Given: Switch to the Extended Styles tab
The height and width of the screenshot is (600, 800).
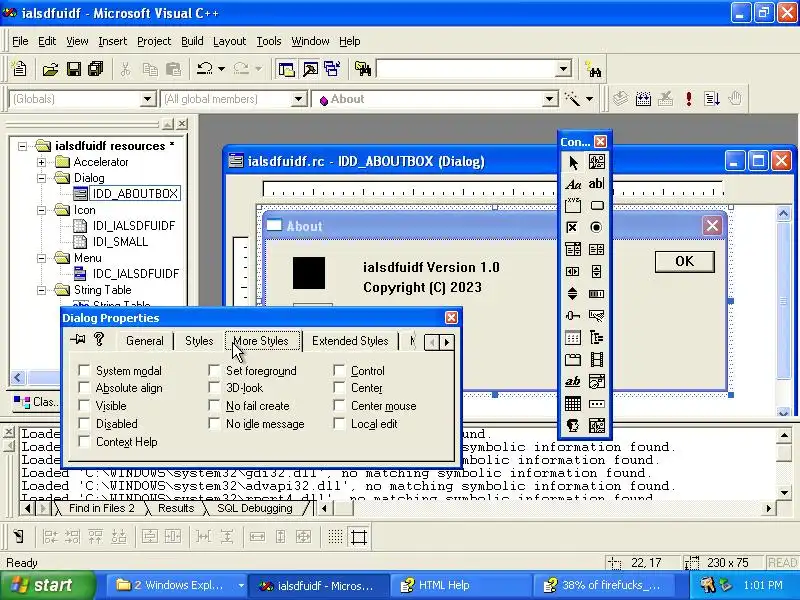Looking at the screenshot, I should 350,341.
